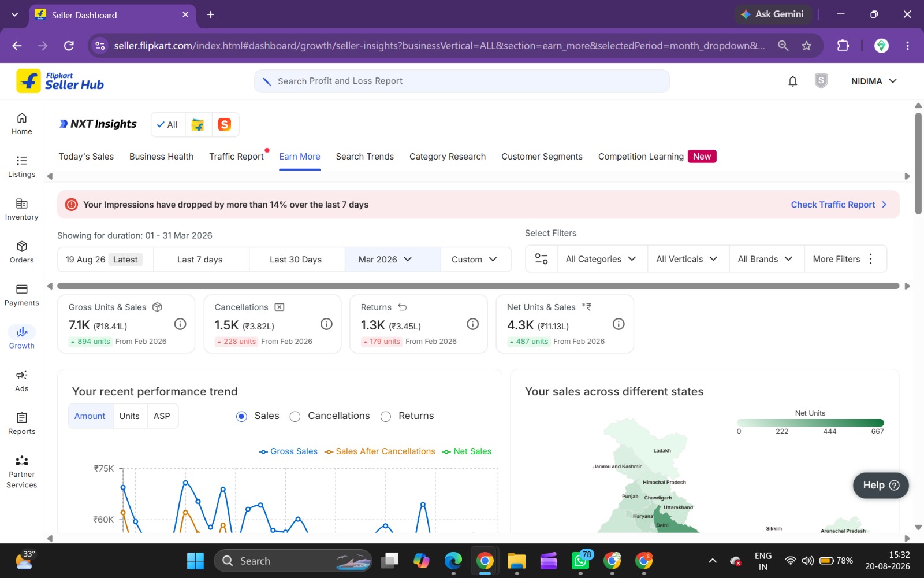The height and width of the screenshot is (578, 924).
Task: Open the Category Research tab
Action: click(x=448, y=157)
